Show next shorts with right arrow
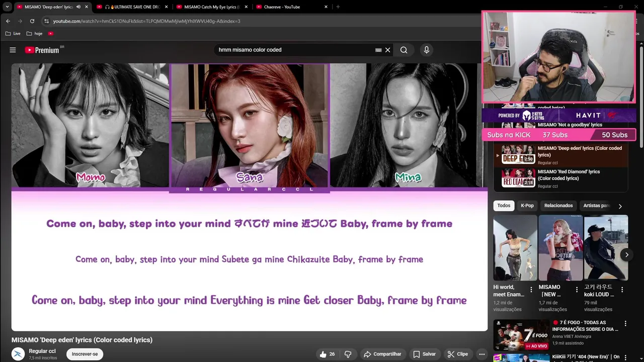 pos(626,255)
